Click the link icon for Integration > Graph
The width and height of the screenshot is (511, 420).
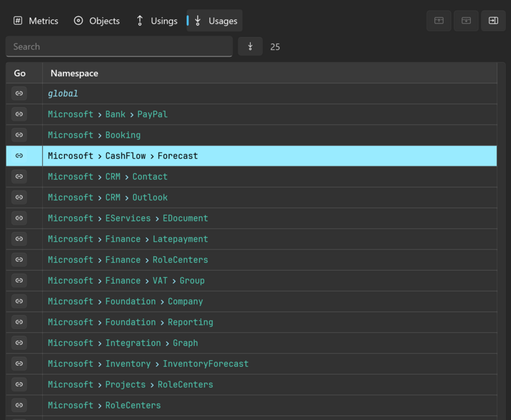19,343
